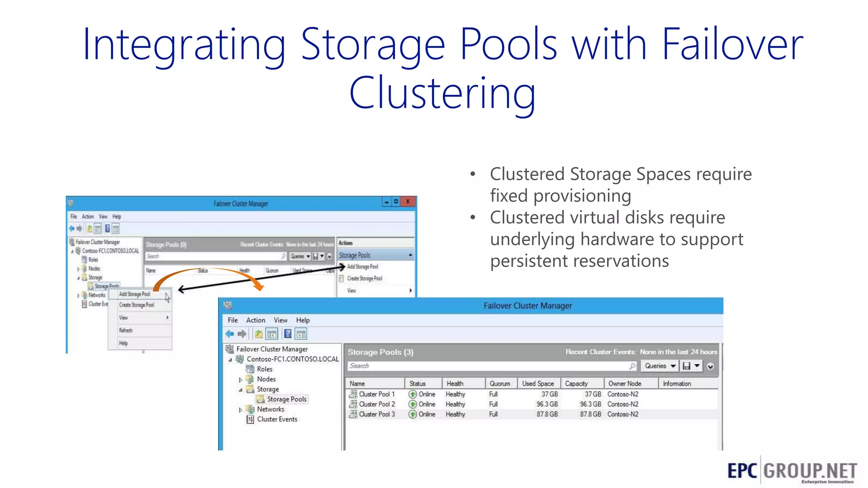Click green Online status icon for Cluster Pool 2
The width and height of the screenshot is (868, 488).
(x=412, y=404)
